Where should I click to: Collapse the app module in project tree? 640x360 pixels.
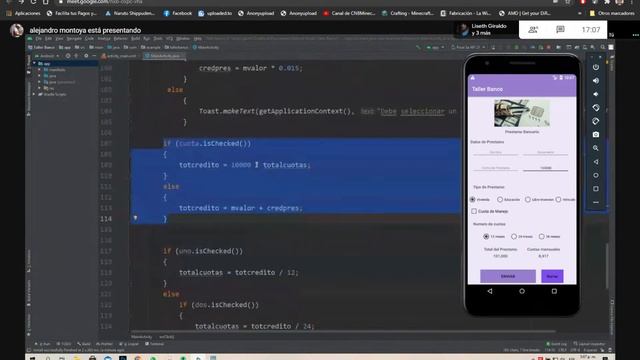35,64
